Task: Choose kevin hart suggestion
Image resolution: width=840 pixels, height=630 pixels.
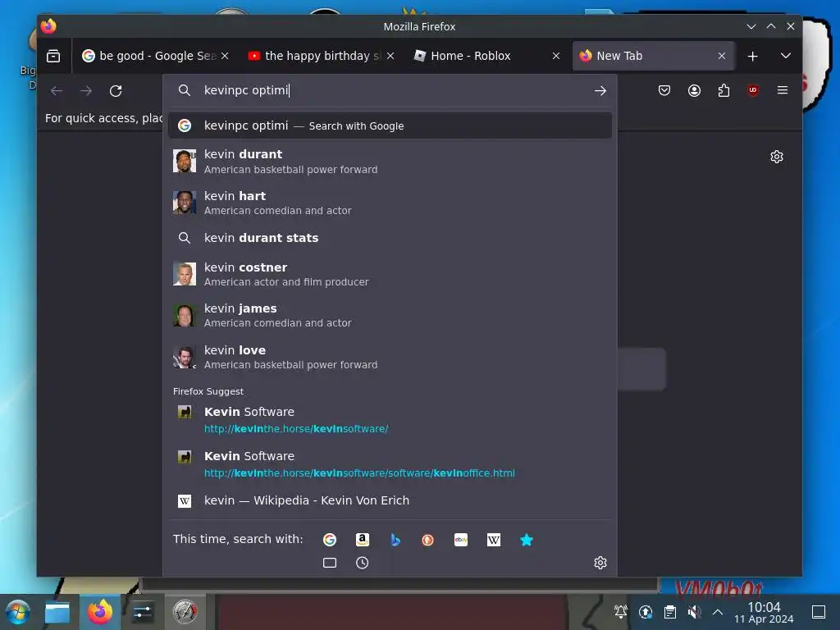Action: tap(390, 203)
